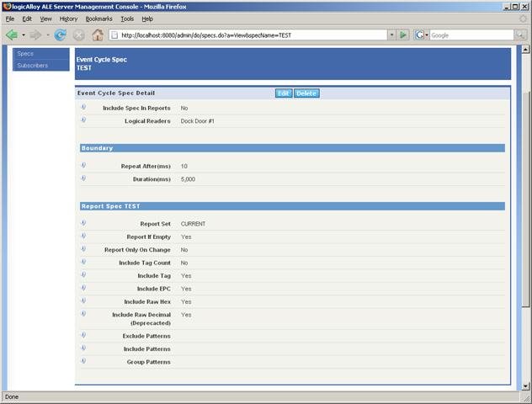Click the search magnifier button

tap(520, 35)
